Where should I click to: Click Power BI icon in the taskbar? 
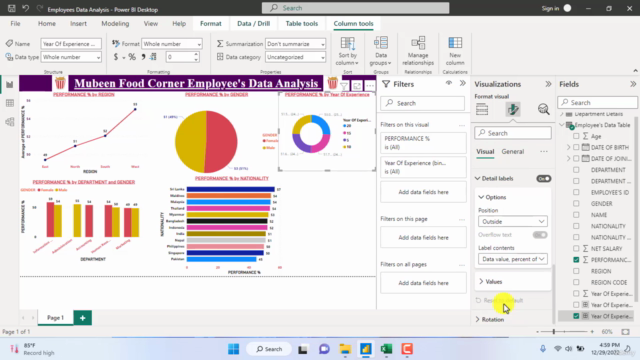pyautogui.click(x=366, y=349)
